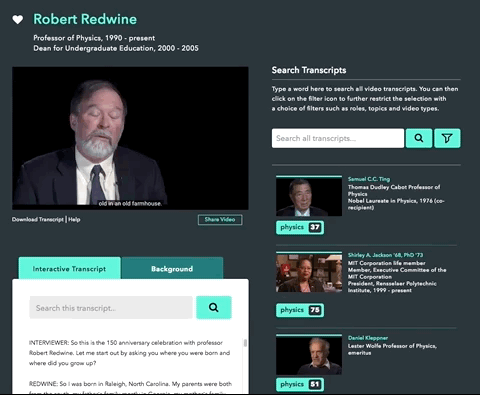
Task: Click the magnifier search button for all transcripts
Action: click(419, 138)
